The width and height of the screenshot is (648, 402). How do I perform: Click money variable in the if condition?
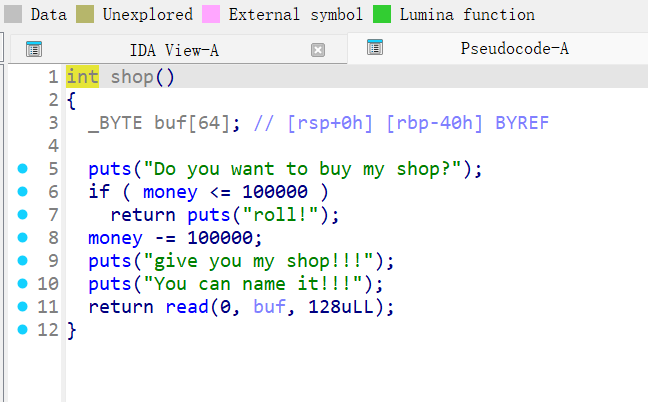pos(170,192)
